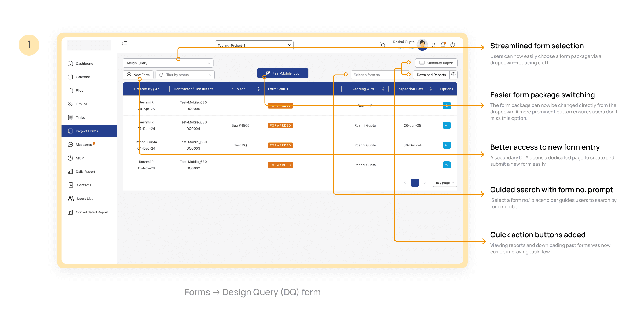Sort by the Subject column arrows

pyautogui.click(x=258, y=89)
